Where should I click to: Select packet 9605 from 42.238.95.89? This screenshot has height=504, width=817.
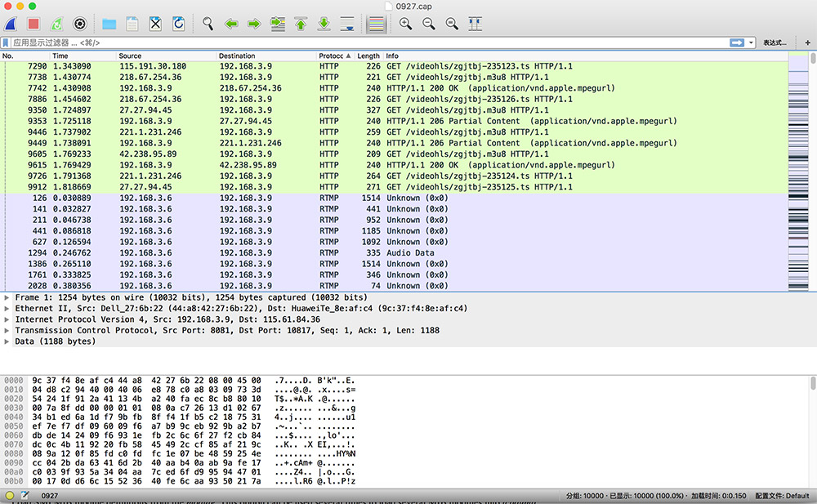click(394, 154)
